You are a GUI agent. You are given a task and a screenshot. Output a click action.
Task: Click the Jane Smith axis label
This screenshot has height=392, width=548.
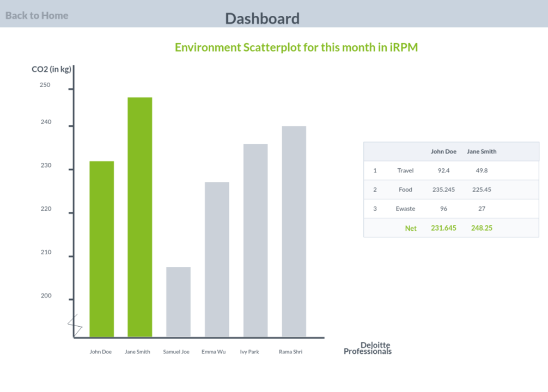tap(137, 352)
